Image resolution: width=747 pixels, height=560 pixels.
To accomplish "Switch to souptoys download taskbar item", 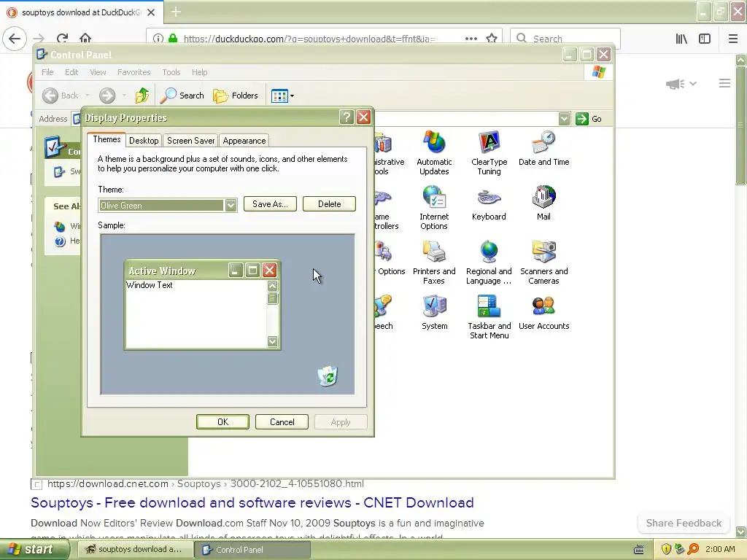I will pyautogui.click(x=134, y=550).
